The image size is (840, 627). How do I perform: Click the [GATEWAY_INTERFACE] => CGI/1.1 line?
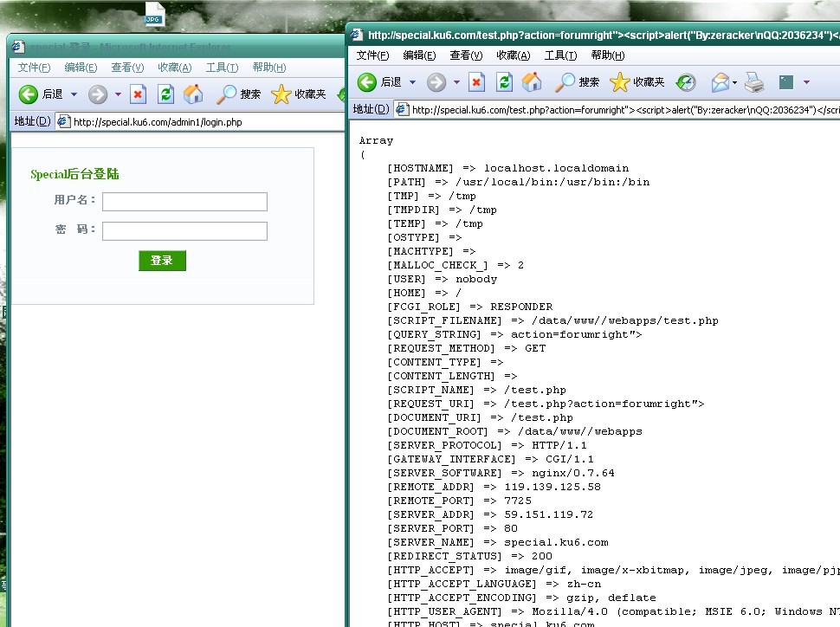pyautogui.click(x=490, y=459)
